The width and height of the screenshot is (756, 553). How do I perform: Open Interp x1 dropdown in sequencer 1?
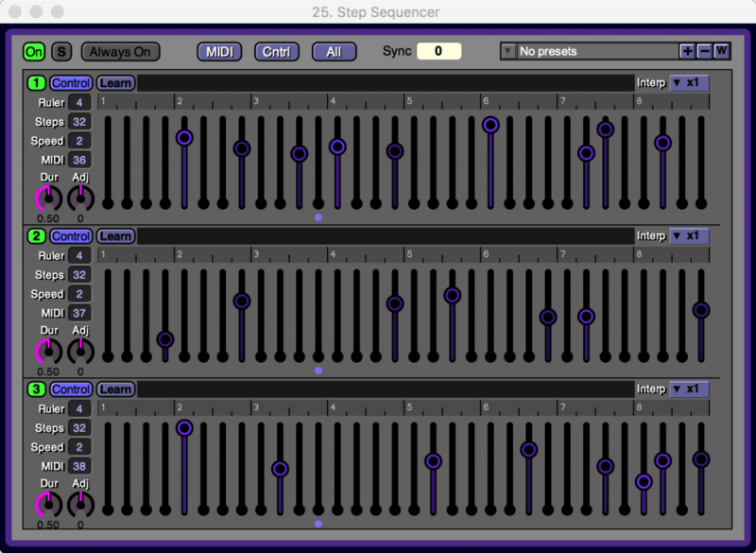tap(689, 83)
